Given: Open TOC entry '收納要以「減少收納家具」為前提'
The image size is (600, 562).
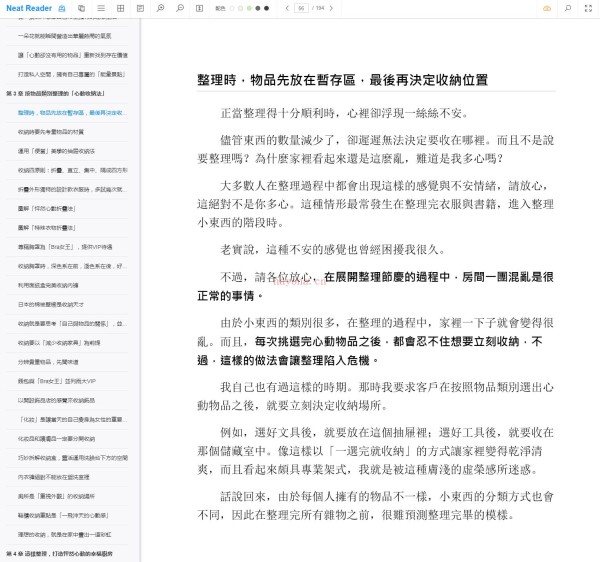Looking at the screenshot, I should click(x=59, y=342).
